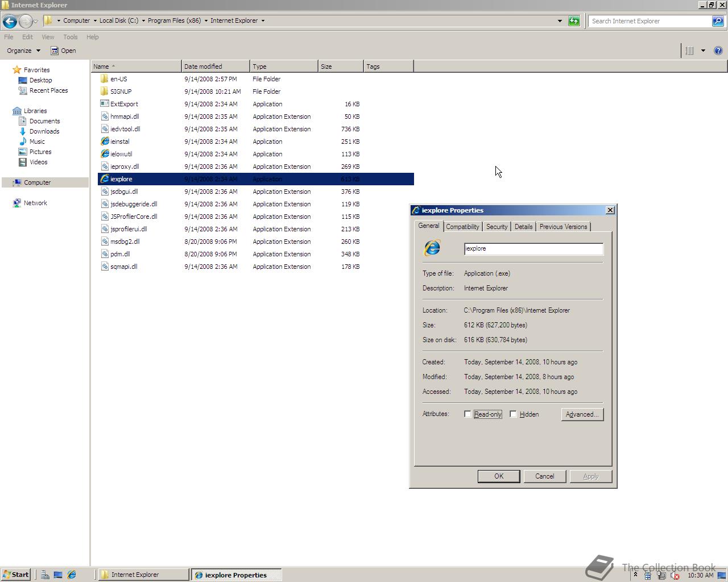Click the Downloads icon in navigation pane
Image resolution: width=728 pixels, height=582 pixels.
point(23,131)
